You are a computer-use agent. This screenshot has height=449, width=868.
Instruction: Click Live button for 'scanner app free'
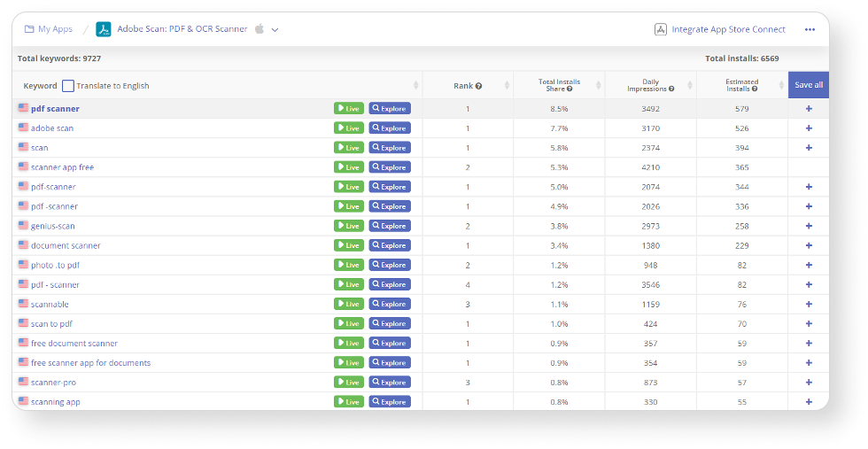(x=349, y=167)
